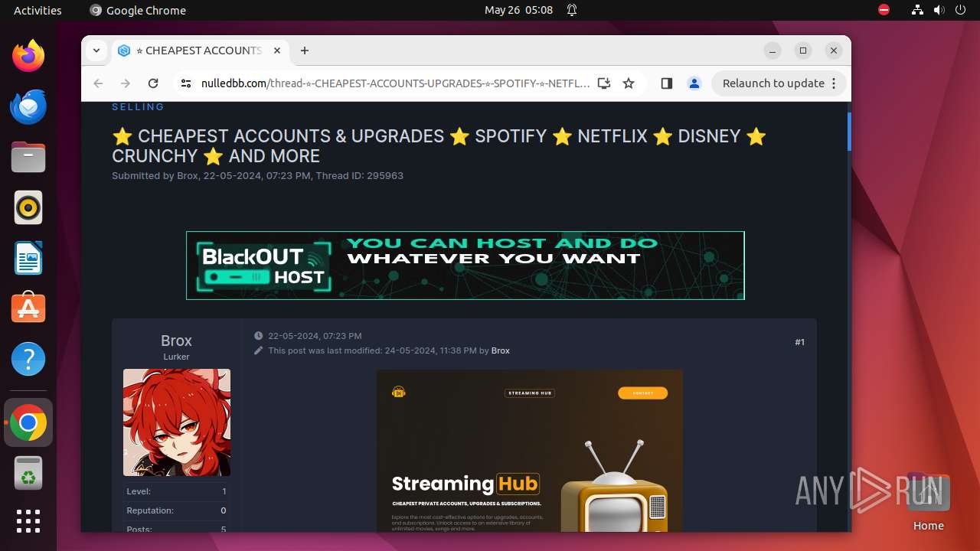
Task: Click the Reputation row in user stats
Action: (x=177, y=510)
